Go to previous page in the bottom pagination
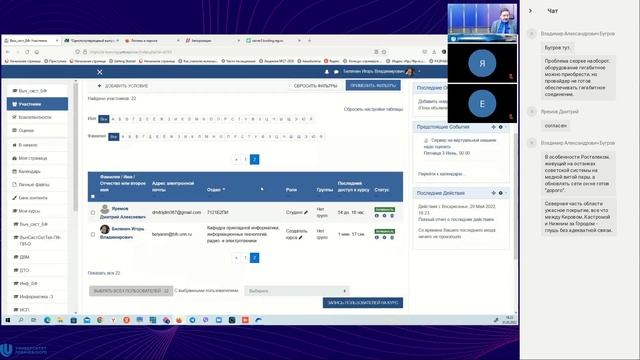Image resolution: width=640 pixels, height=360 pixels. tap(236, 258)
